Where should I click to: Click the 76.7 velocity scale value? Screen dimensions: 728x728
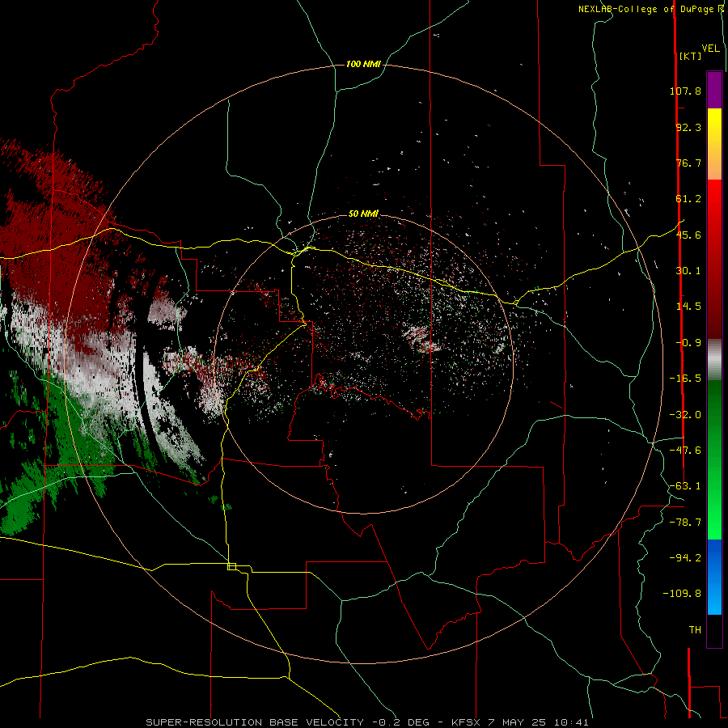pos(688,163)
